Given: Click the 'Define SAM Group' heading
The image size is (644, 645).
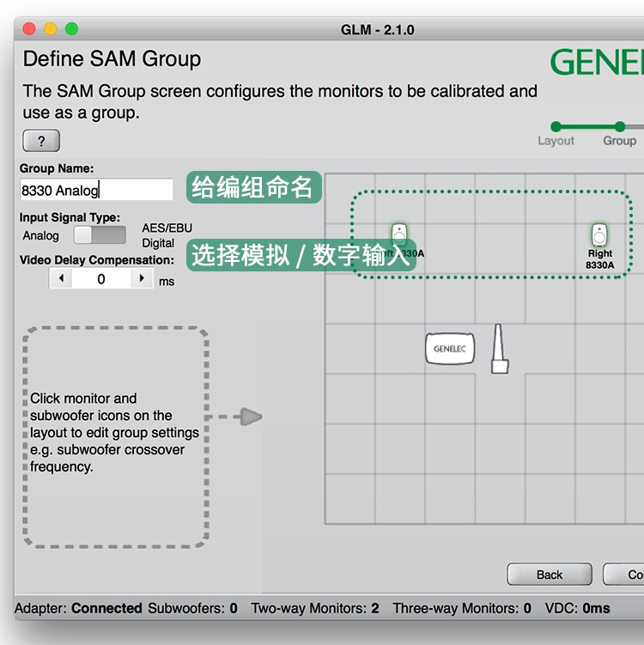Looking at the screenshot, I should point(112,58).
